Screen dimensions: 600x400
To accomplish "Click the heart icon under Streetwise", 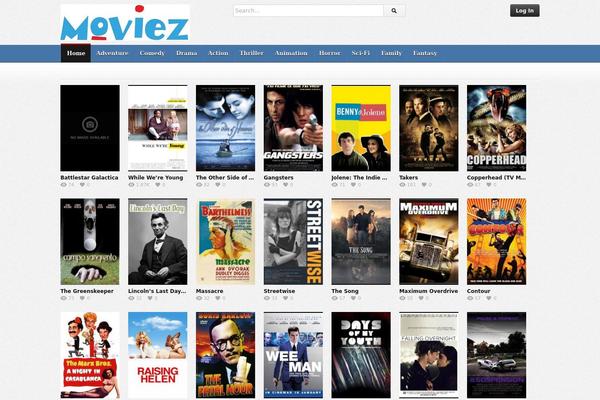I will [285, 298].
